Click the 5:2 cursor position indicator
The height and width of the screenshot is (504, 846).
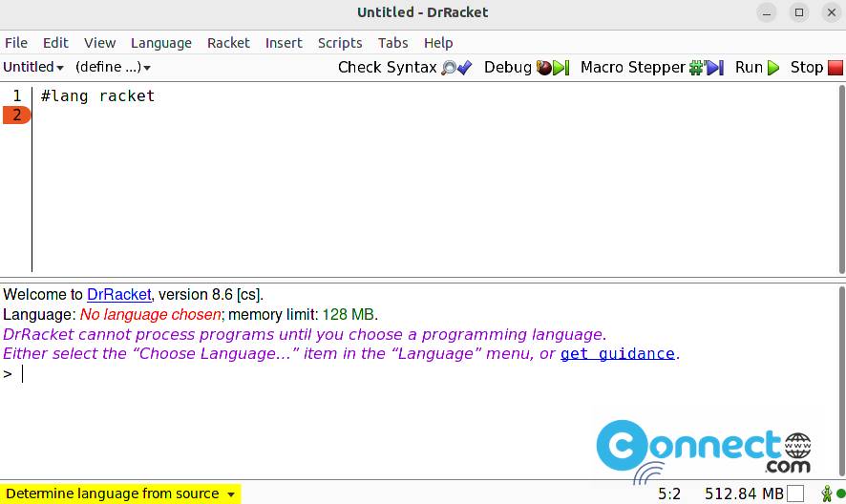[669, 493]
